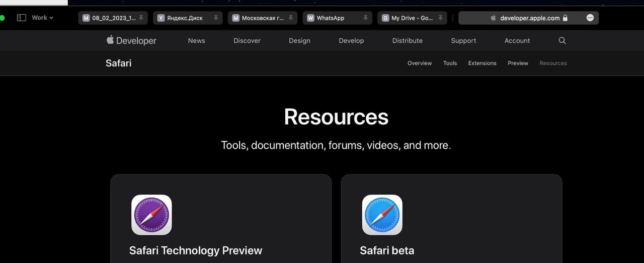This screenshot has height=263, width=644.
Task: Click the pin icon on the WhatsApp tab
Action: [x=365, y=18]
